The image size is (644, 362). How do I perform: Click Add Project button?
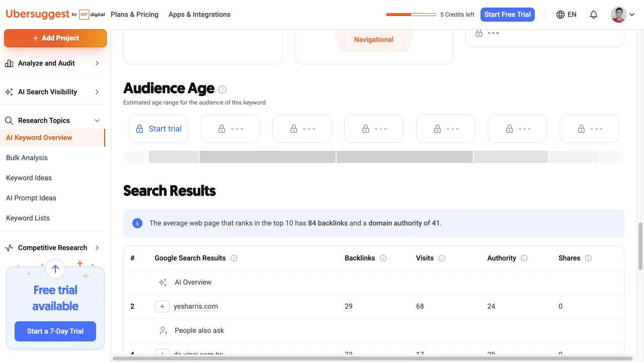pos(55,38)
